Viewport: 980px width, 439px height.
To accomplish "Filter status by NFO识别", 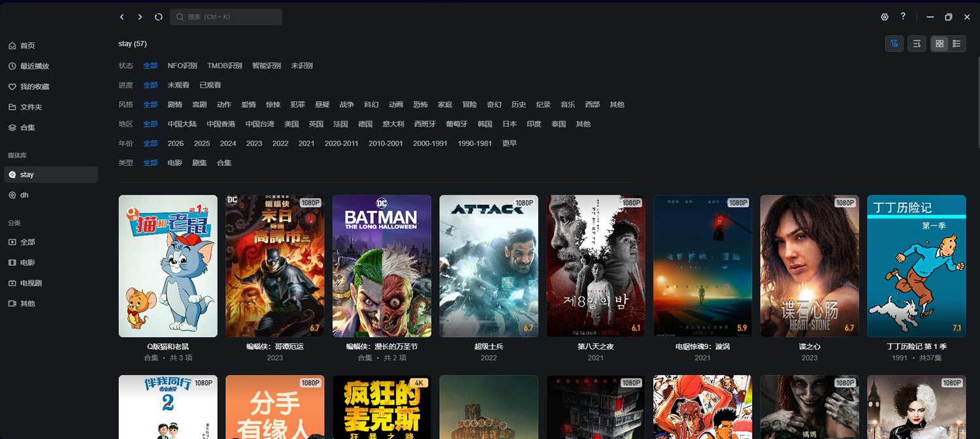I will (x=182, y=65).
